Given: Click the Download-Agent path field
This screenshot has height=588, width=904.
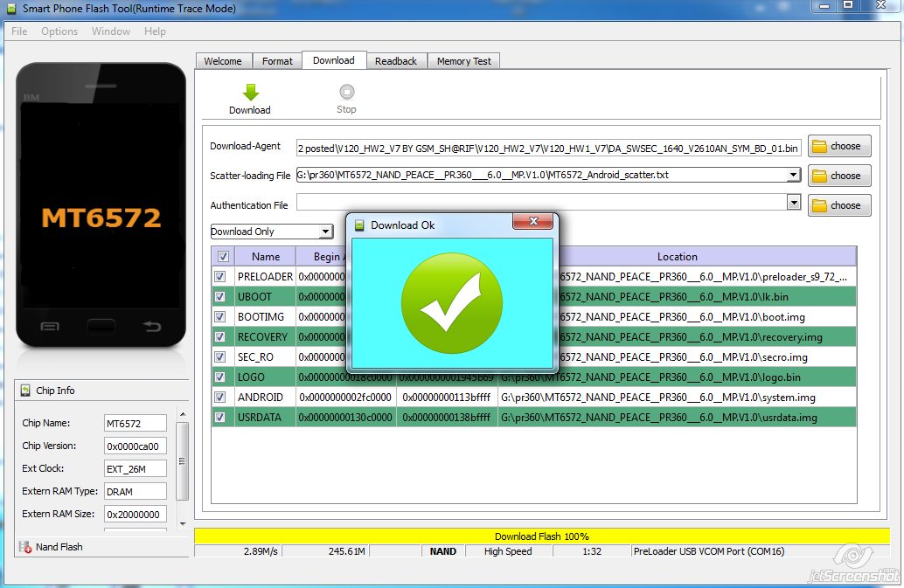Looking at the screenshot, I should pyautogui.click(x=549, y=148).
